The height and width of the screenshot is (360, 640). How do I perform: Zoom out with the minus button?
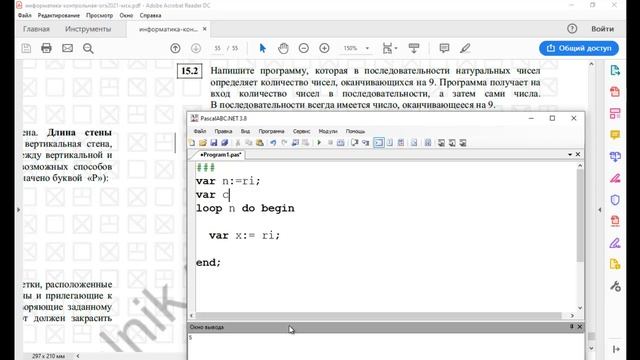click(x=304, y=48)
